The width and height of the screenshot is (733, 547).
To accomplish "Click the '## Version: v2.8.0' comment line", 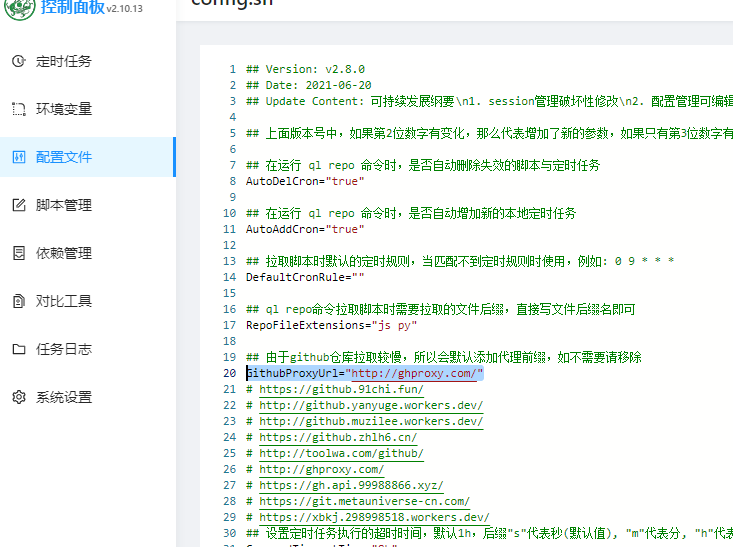I will (306, 69).
